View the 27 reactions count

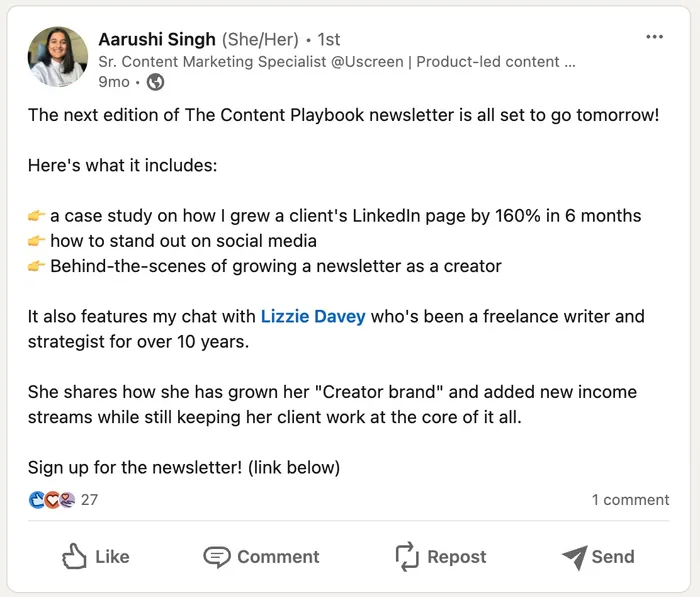coord(89,500)
